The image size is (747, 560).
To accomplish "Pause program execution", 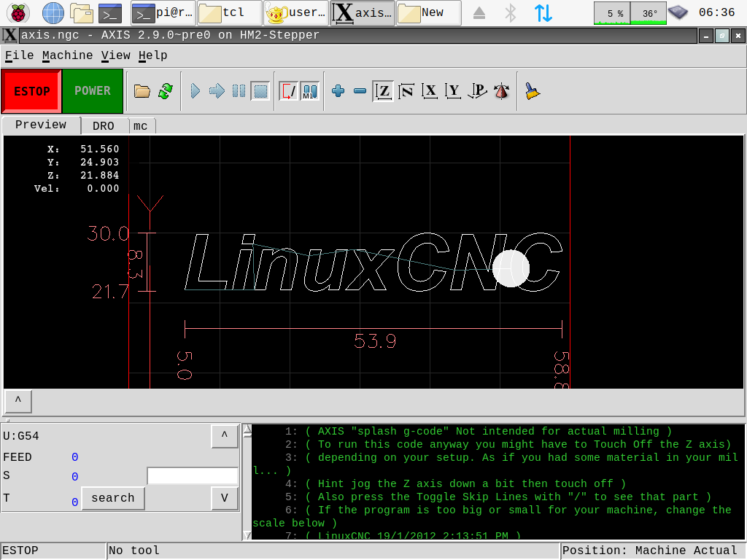I will 239,91.
